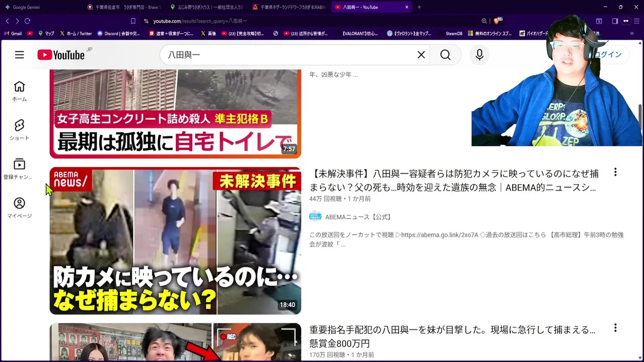Viewport: 644px width, 362px height.
Task: Open the 防カメに映っているのに thumbnail
Action: [x=175, y=241]
